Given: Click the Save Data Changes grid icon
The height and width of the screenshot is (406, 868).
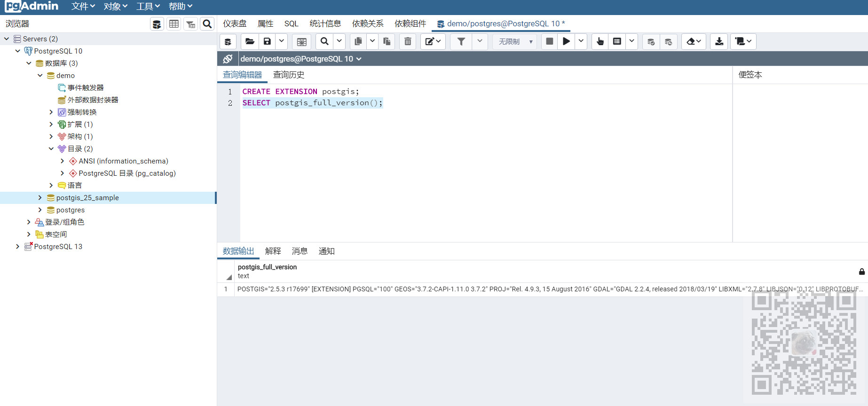Looking at the screenshot, I should 302,41.
